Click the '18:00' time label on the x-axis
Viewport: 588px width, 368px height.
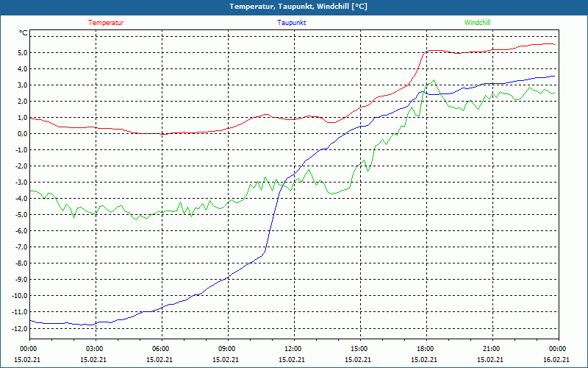pyautogui.click(x=424, y=349)
